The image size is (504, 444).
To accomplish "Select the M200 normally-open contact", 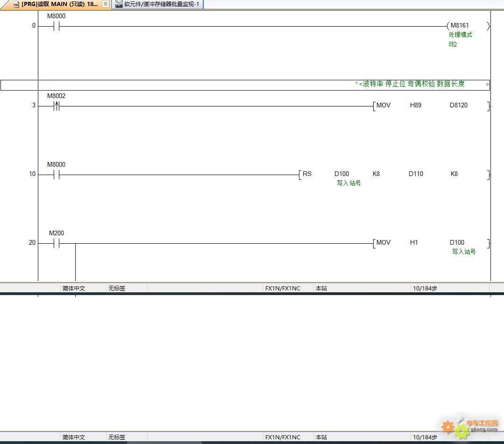I will (x=56, y=244).
